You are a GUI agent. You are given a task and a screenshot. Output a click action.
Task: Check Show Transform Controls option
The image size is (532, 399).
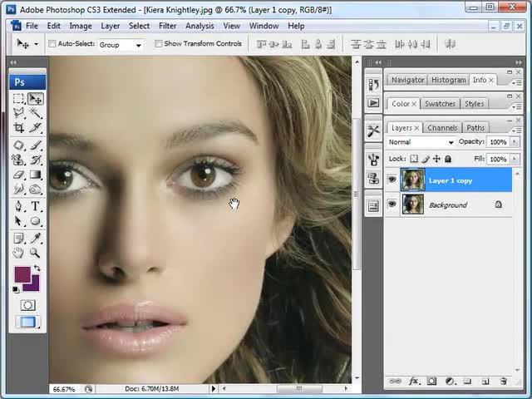point(159,44)
